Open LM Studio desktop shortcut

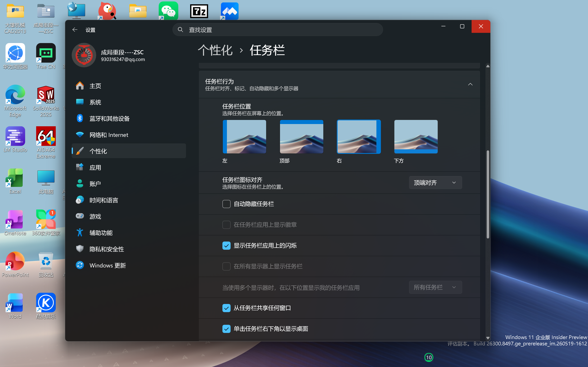[15, 140]
